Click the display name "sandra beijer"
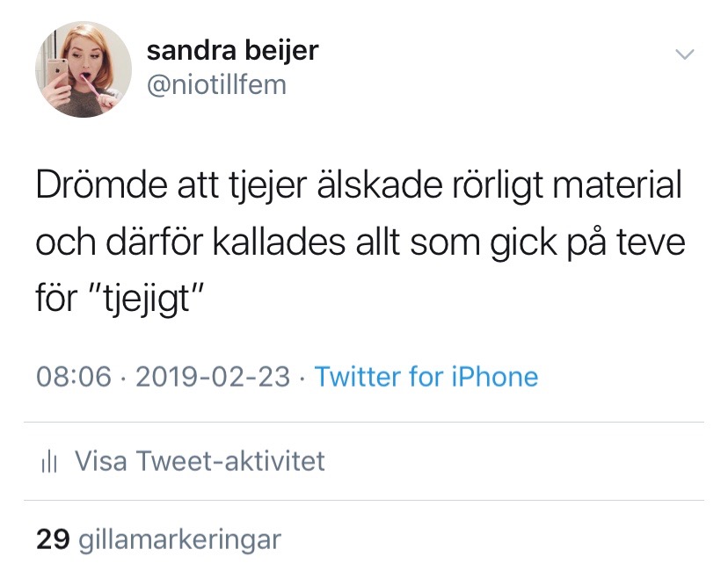The height and width of the screenshot is (571, 728). 231,51
